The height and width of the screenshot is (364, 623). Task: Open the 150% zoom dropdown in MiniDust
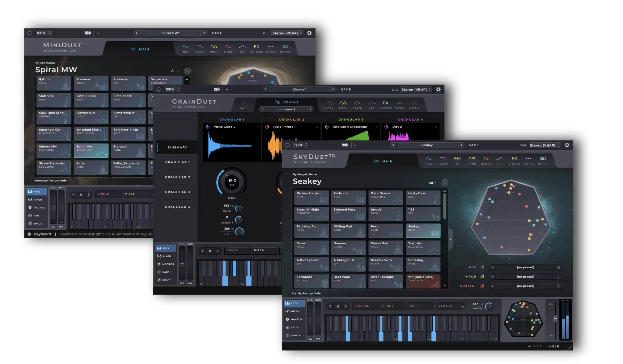(x=44, y=33)
